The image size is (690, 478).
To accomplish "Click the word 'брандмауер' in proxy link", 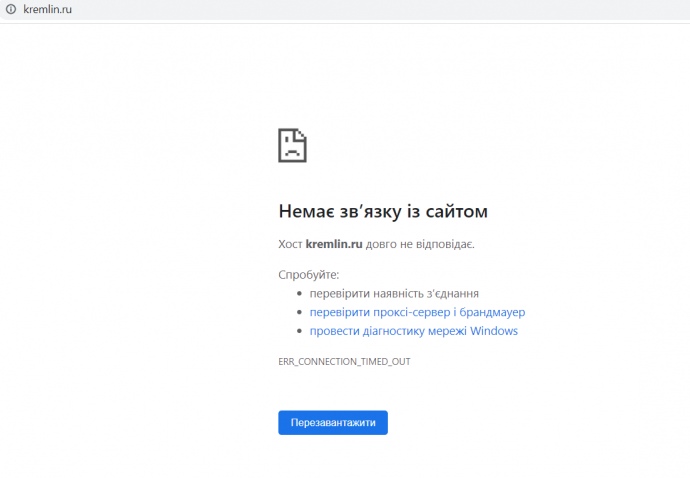I will [x=492, y=312].
